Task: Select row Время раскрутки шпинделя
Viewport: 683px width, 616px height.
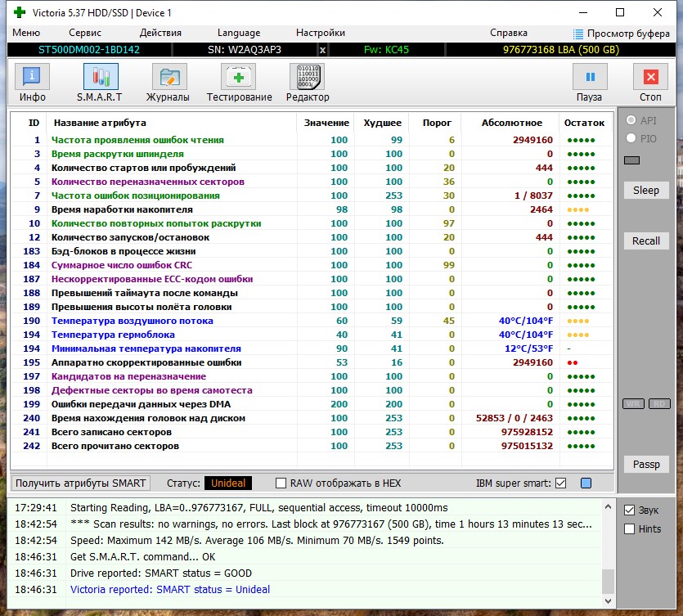Action: 312,154
